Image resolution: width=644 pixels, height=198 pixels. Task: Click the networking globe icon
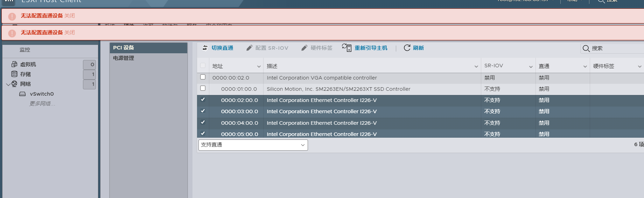click(14, 84)
